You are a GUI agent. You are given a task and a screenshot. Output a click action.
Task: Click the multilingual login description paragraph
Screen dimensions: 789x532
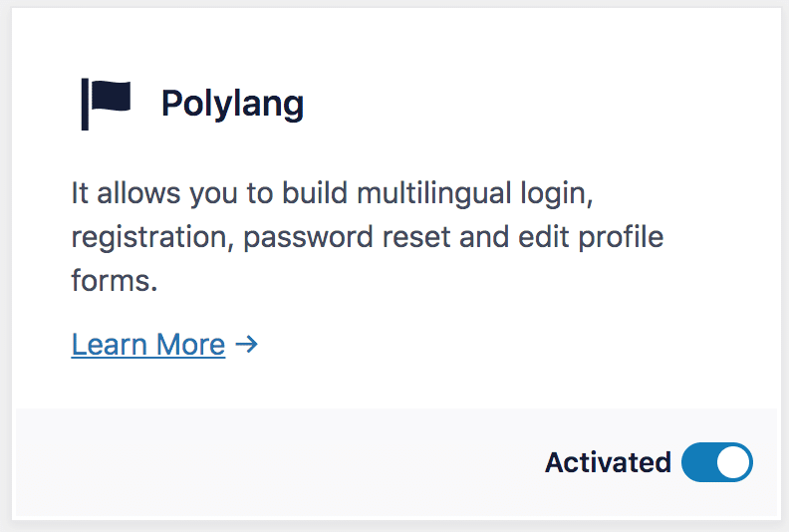(368, 236)
